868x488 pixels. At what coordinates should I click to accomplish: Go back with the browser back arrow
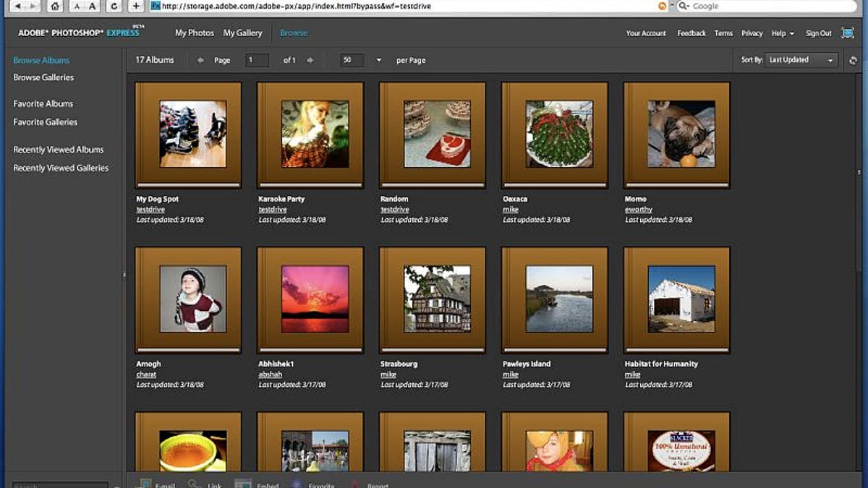(20, 6)
